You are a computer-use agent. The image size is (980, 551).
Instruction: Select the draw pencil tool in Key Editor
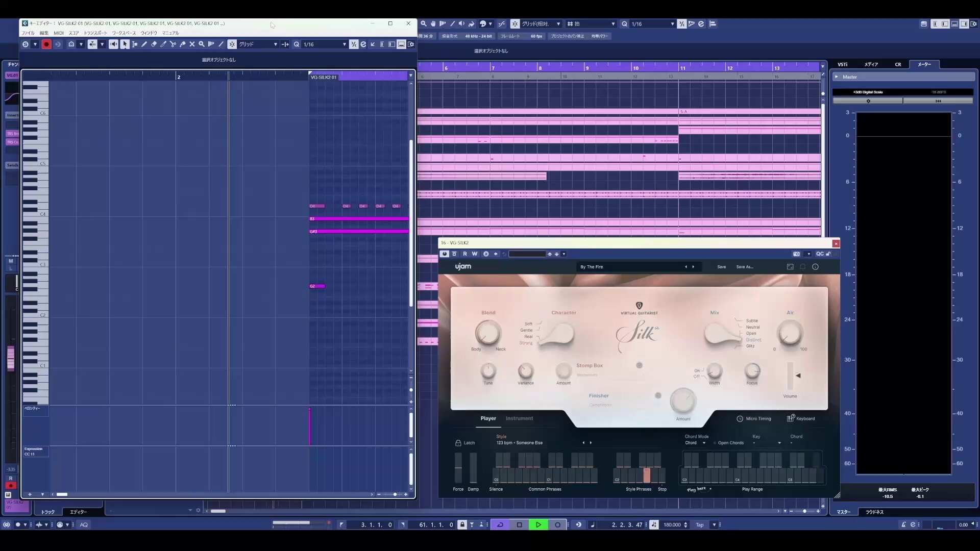click(144, 44)
